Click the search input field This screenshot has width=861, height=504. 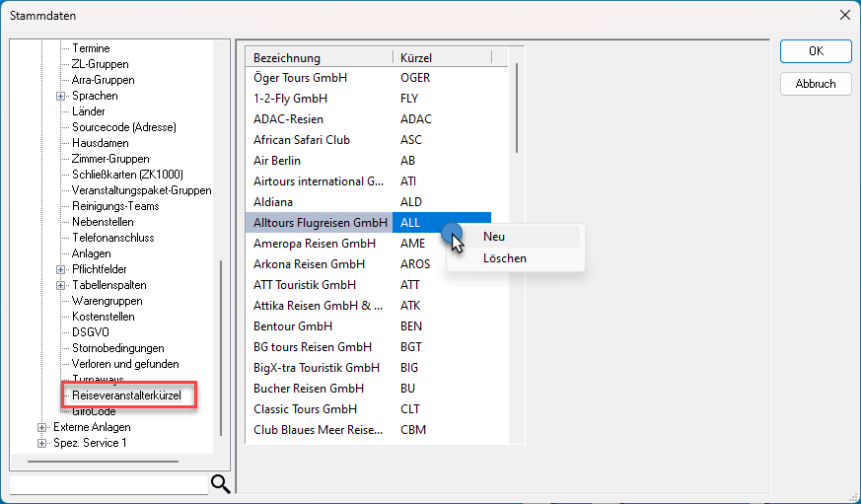click(x=108, y=485)
